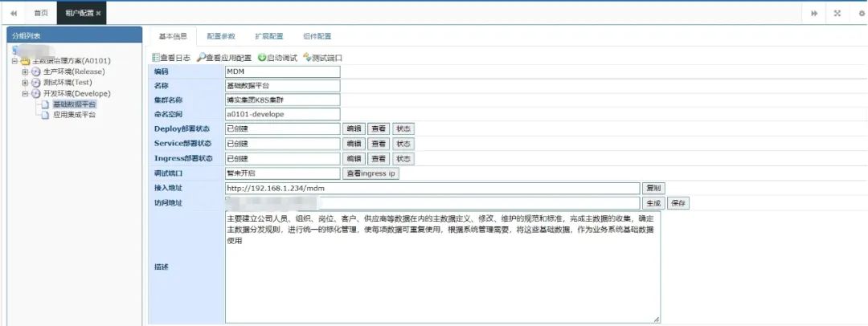Select 应用集成平台 in the tree
868x326 pixels.
74,115
